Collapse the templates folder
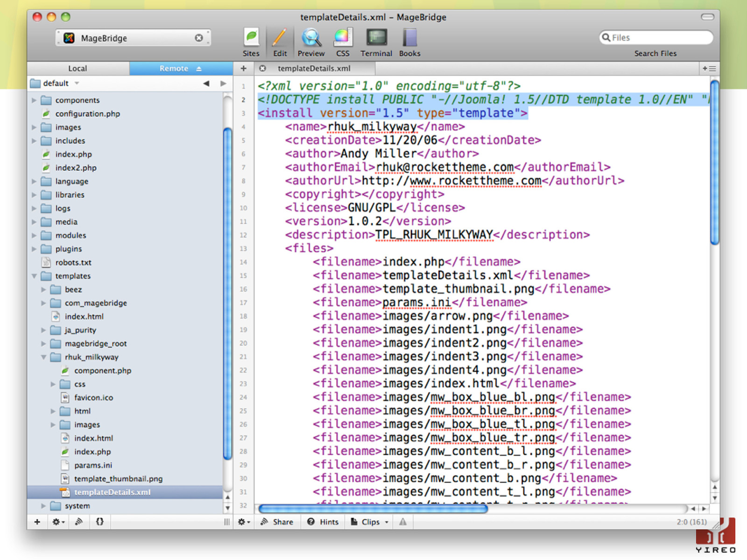The image size is (747, 560). pos(34,276)
